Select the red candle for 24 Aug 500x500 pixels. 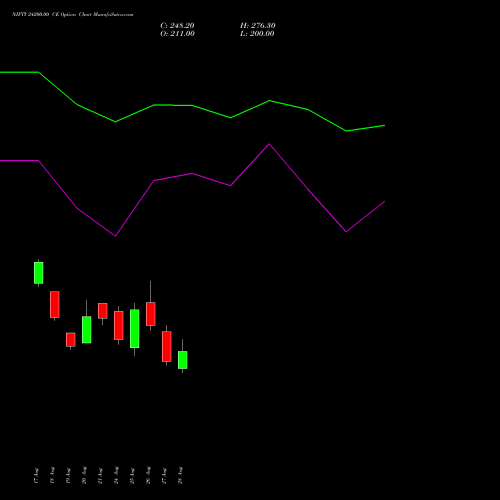pos(119,326)
